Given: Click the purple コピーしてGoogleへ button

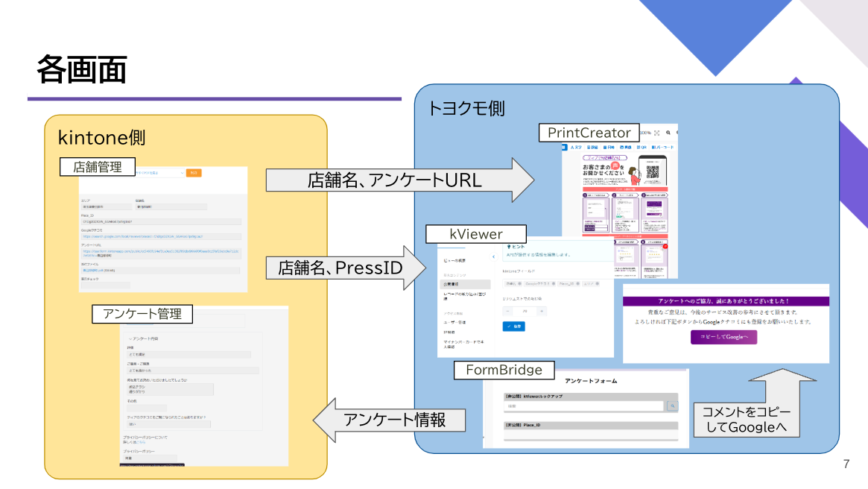Looking at the screenshot, I should 723,337.
